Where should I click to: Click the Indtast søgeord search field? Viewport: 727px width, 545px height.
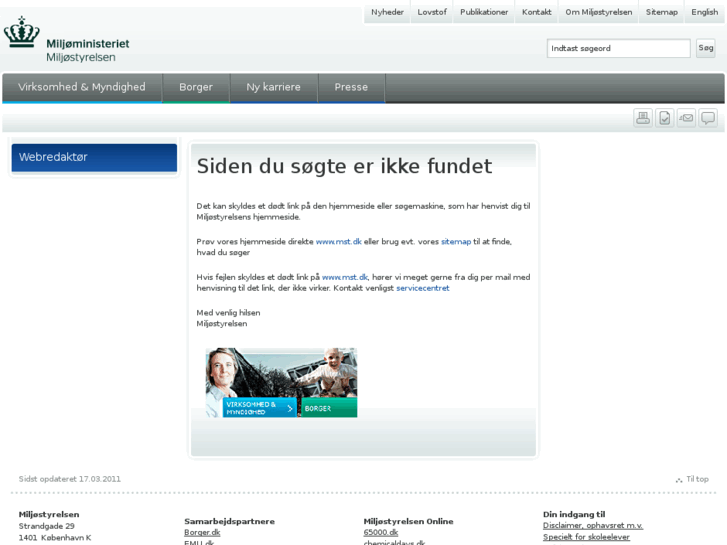pyautogui.click(x=619, y=48)
